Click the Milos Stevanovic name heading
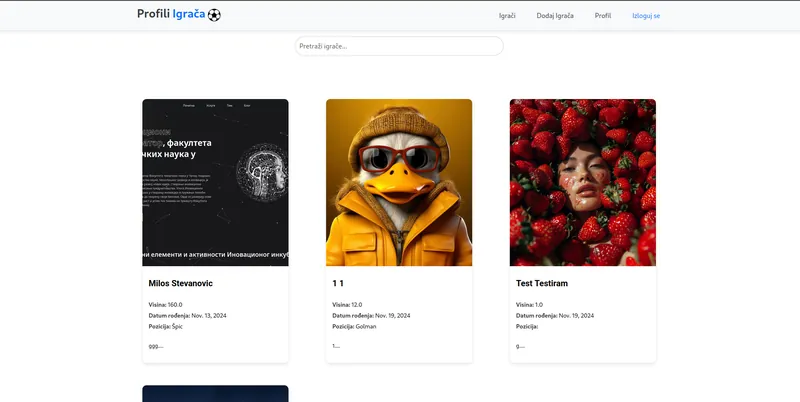800x402 pixels. pyautogui.click(x=181, y=283)
